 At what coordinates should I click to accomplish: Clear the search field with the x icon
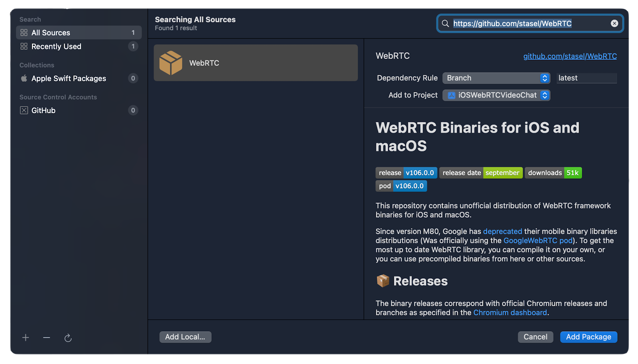click(x=614, y=23)
